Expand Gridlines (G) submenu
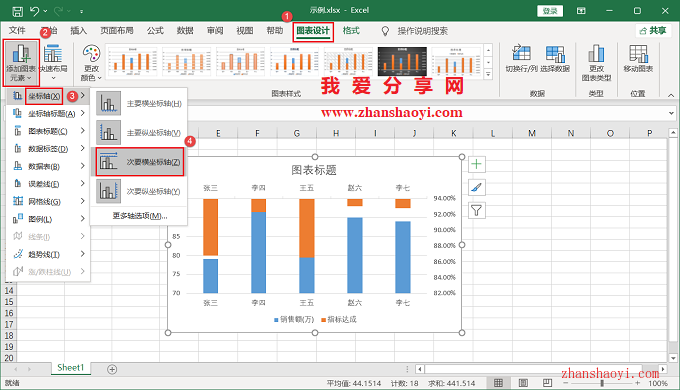This screenshot has width=680, height=390. click(x=48, y=201)
